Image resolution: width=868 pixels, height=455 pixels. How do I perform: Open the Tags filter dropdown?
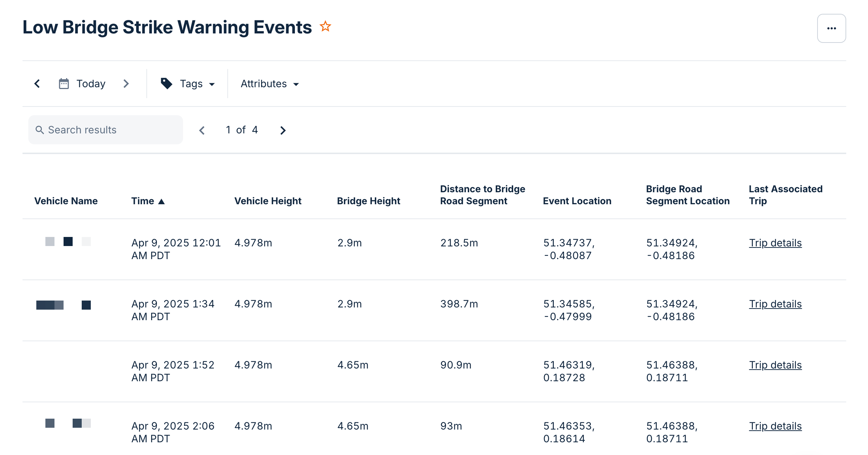(x=191, y=83)
